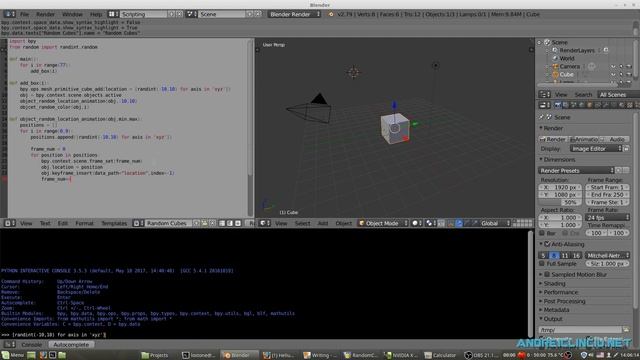Open the Console menu in console header
640x360 pixels.
31,345
